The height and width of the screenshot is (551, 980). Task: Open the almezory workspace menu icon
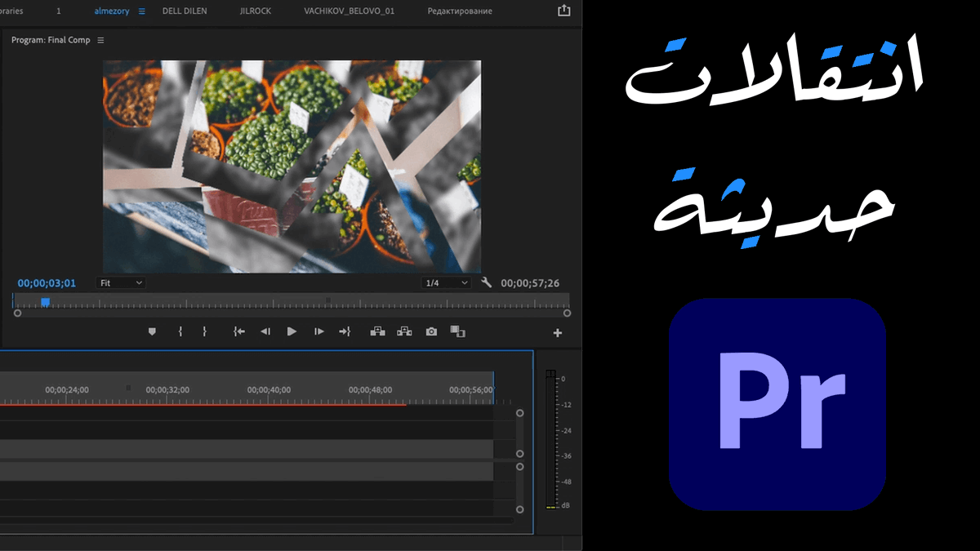[142, 11]
